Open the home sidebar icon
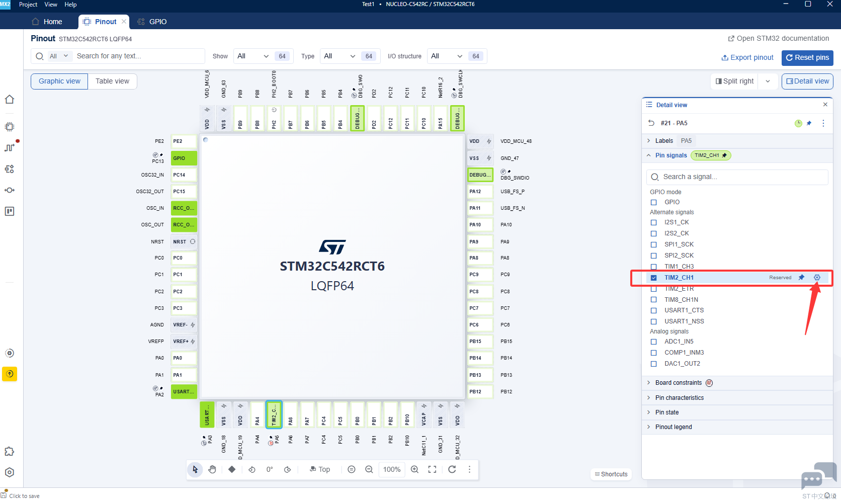 10,100
